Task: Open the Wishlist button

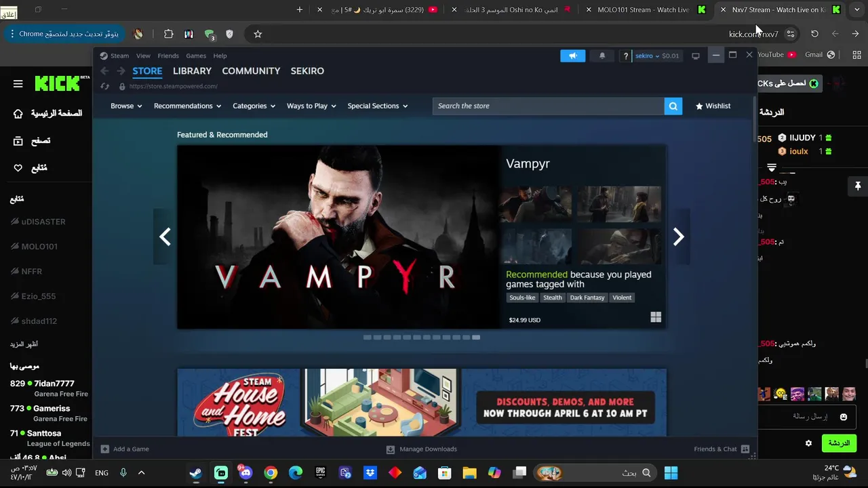Action: coord(713,106)
